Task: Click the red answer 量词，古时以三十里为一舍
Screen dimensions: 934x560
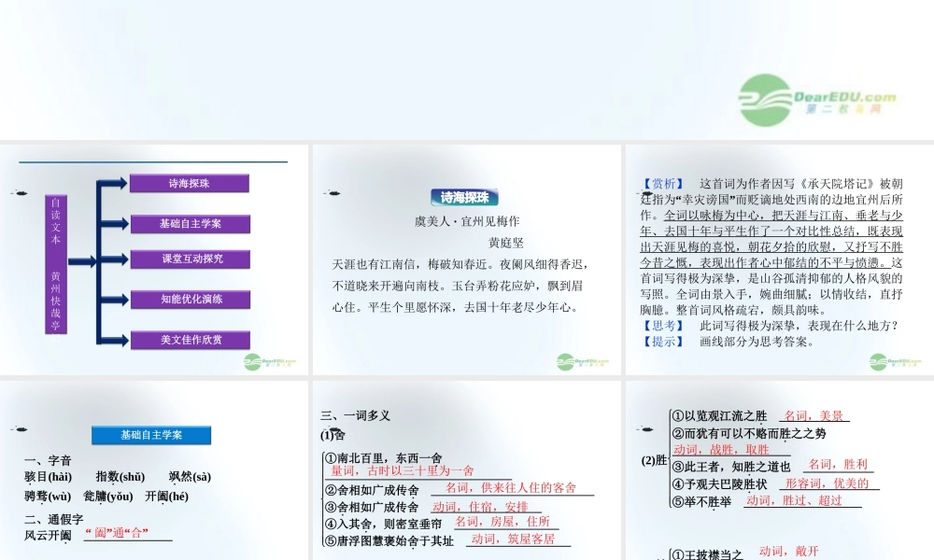Action: (403, 470)
